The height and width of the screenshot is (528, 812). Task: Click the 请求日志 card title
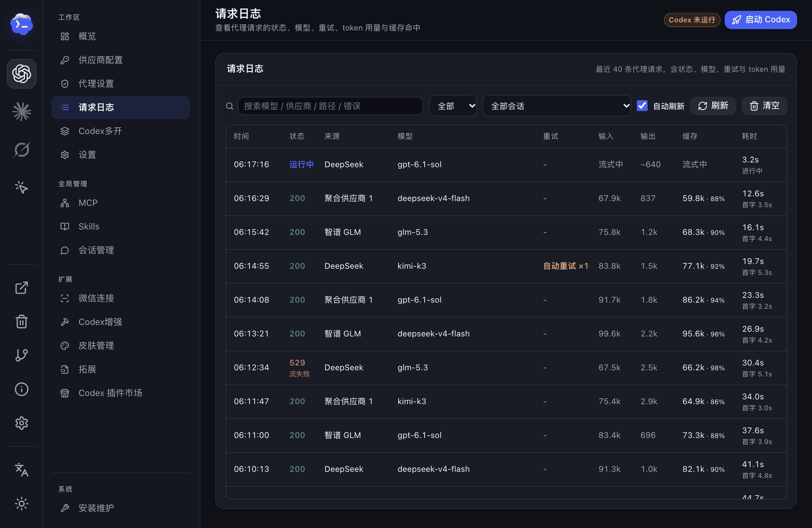pos(245,69)
